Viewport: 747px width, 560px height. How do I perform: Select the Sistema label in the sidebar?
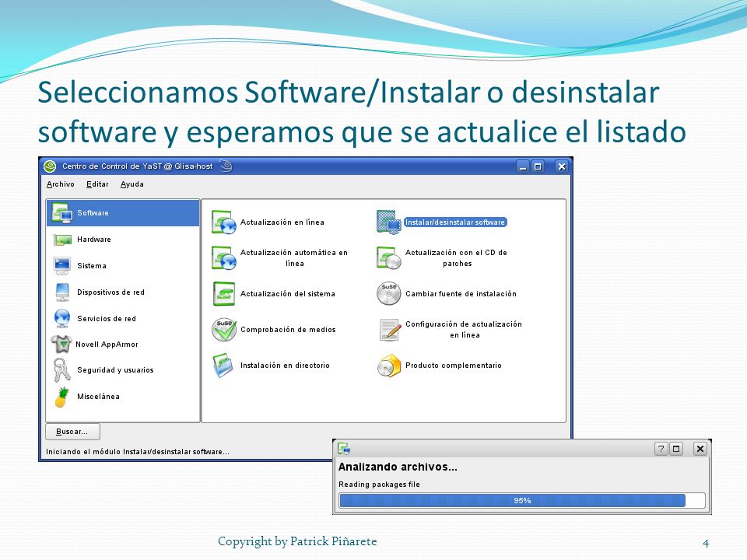coord(92,266)
